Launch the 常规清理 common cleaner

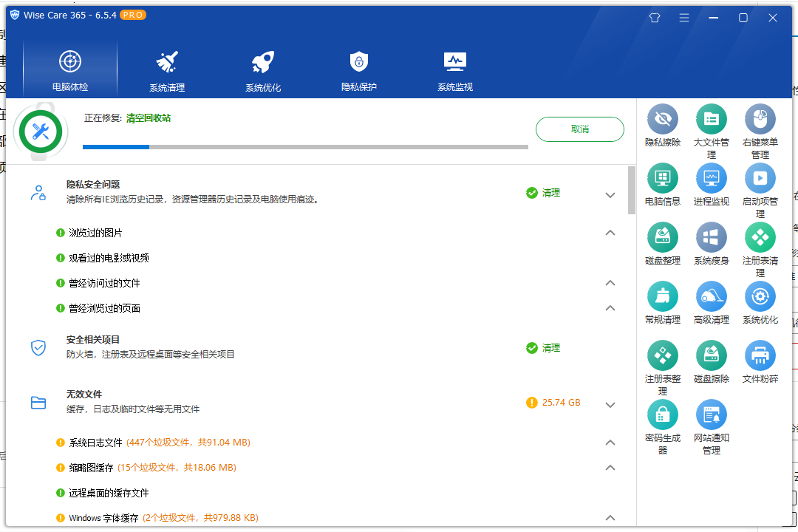pos(662,303)
